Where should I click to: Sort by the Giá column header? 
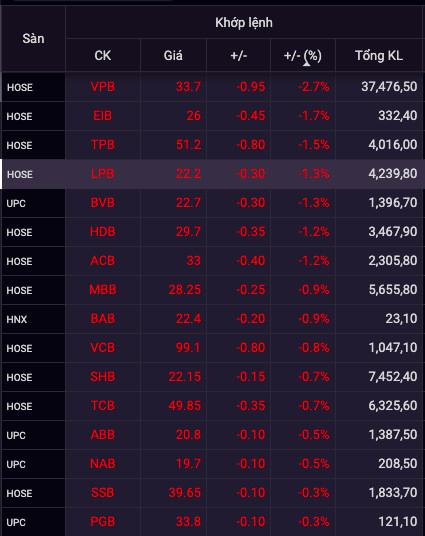pos(173,55)
